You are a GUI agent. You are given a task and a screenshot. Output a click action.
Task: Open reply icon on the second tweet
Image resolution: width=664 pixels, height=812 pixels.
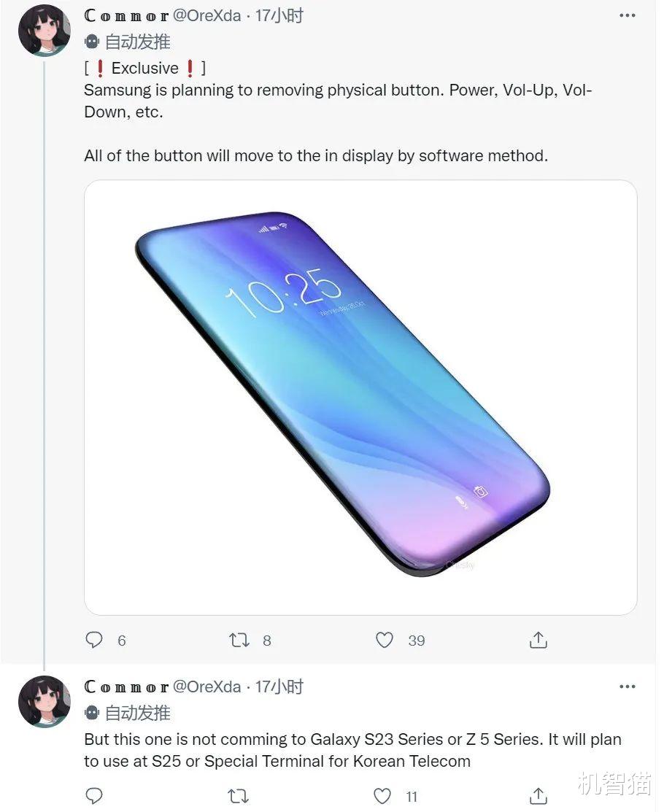94,796
